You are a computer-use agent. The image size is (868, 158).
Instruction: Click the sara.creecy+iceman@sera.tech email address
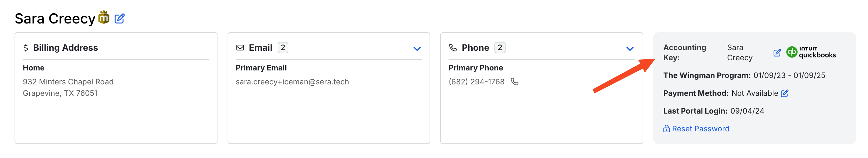(x=292, y=82)
